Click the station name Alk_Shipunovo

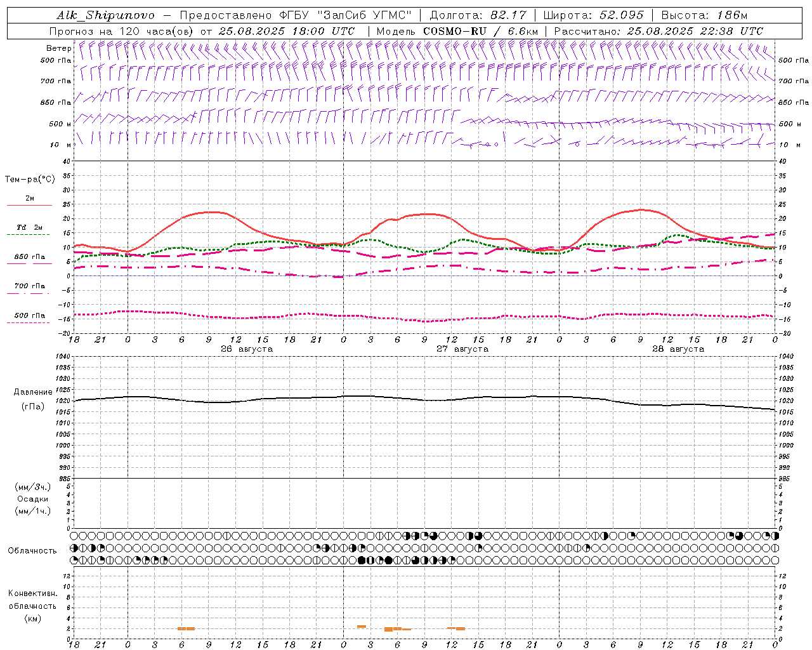(105, 15)
